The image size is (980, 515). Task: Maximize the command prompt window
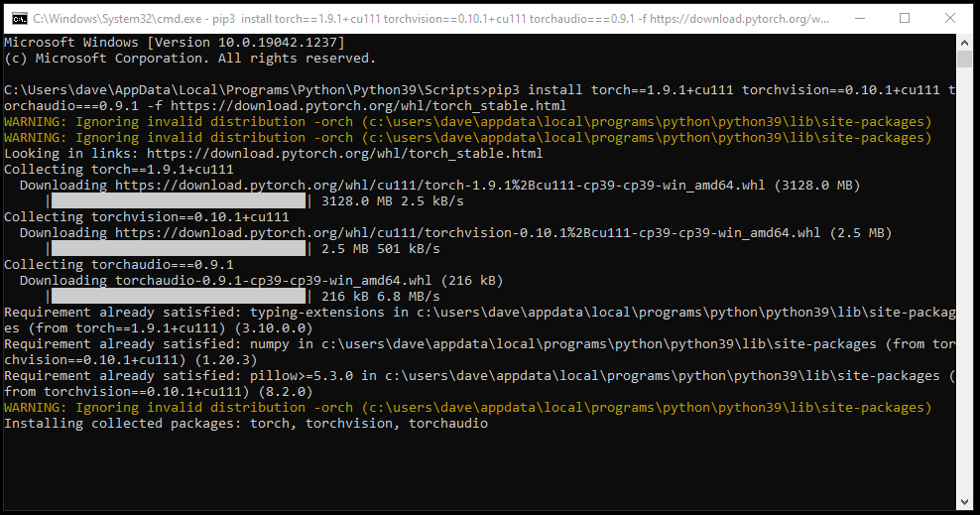pyautogui.click(x=905, y=18)
